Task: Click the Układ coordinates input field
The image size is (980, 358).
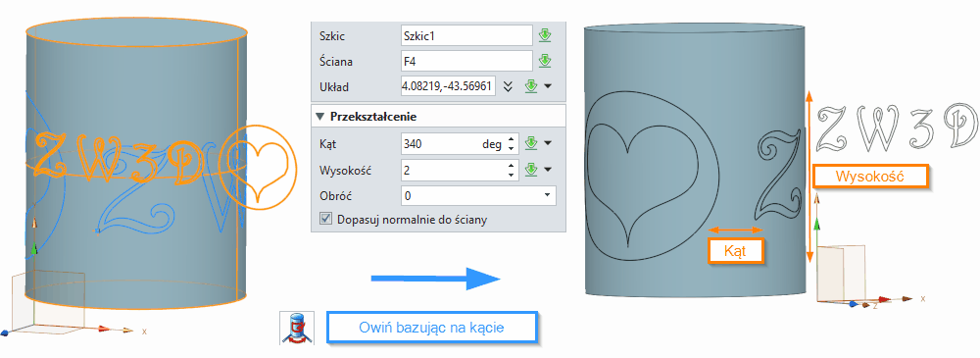Action: pyautogui.click(x=448, y=86)
